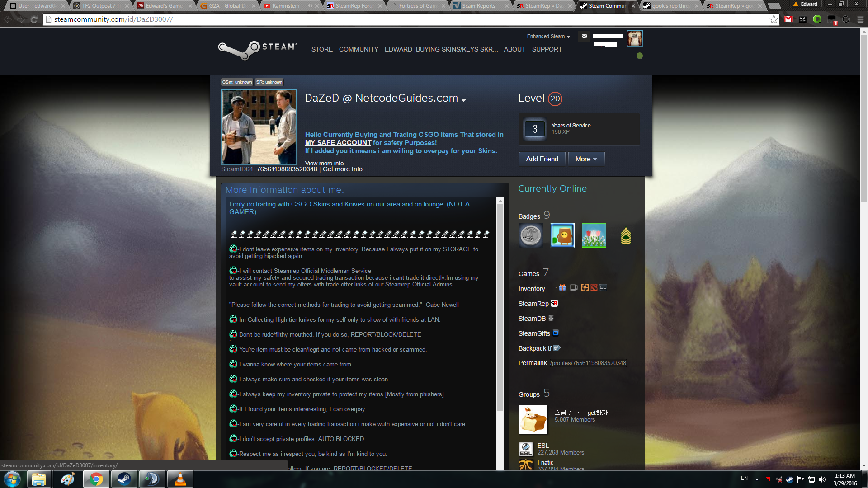Switch to the Scam Reports tab

tap(478, 6)
